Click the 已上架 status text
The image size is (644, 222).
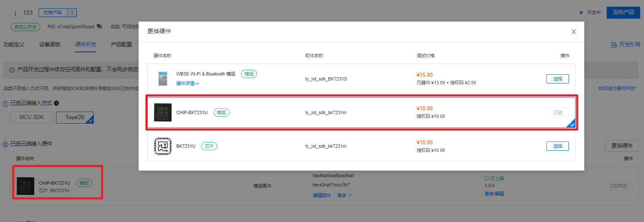[x=494, y=178]
